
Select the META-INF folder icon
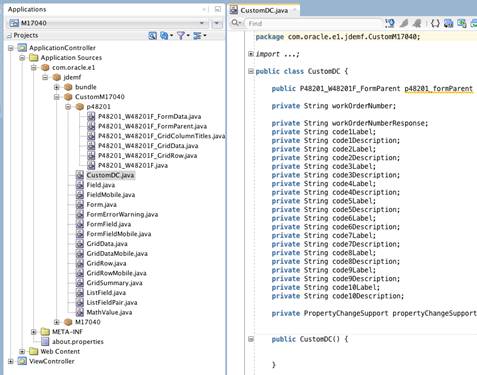click(45, 332)
